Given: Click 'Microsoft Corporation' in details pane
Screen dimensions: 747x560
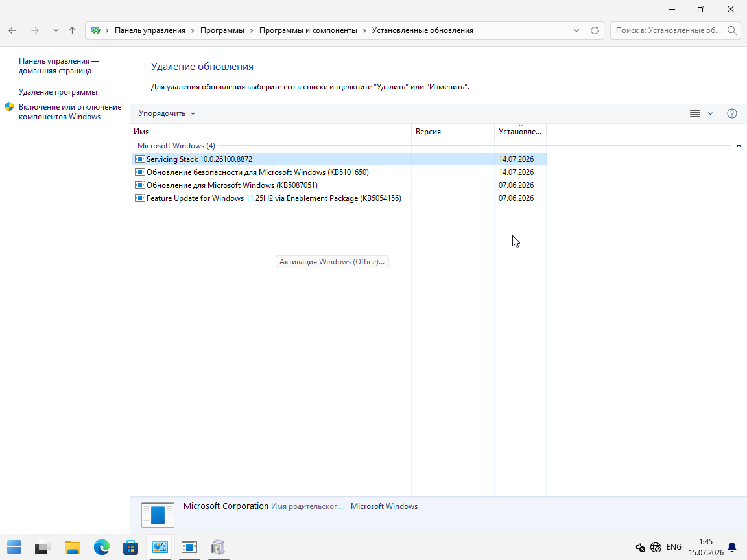Looking at the screenshot, I should click(226, 506).
